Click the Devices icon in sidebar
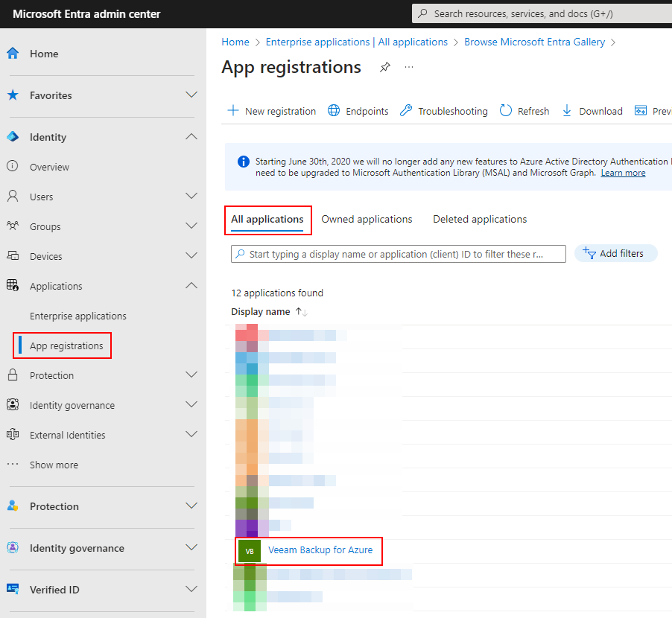The image size is (672, 618). point(13,255)
